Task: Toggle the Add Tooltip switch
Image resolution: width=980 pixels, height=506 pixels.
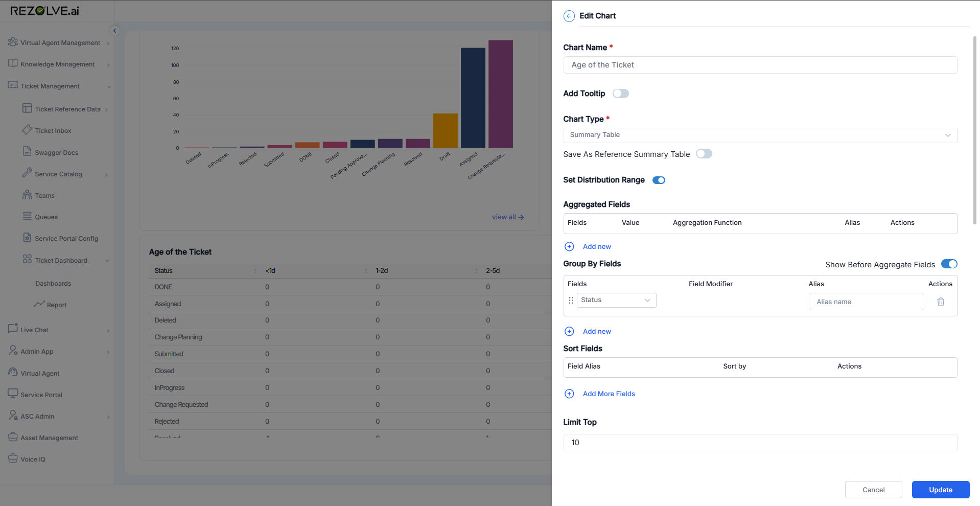Action: coord(621,94)
